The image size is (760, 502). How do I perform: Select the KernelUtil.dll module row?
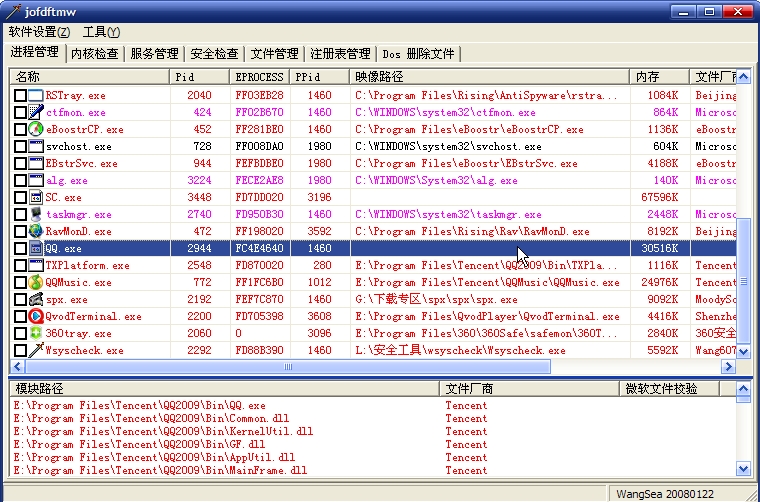(373, 432)
